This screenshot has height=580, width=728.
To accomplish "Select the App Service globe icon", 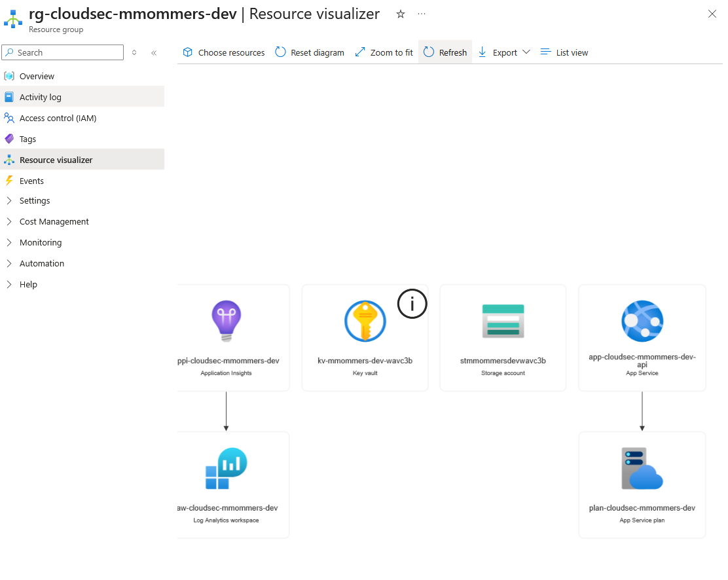I will click(x=642, y=321).
